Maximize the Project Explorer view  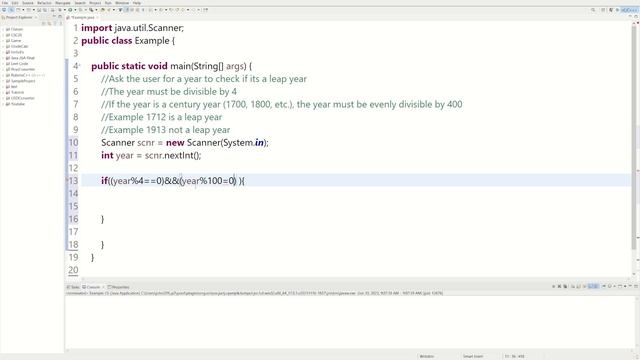point(60,17)
